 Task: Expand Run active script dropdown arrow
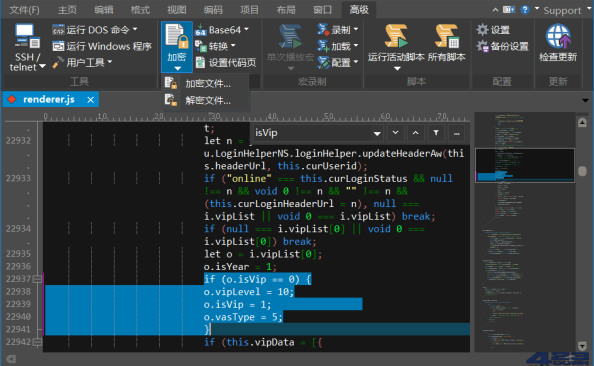point(397,69)
